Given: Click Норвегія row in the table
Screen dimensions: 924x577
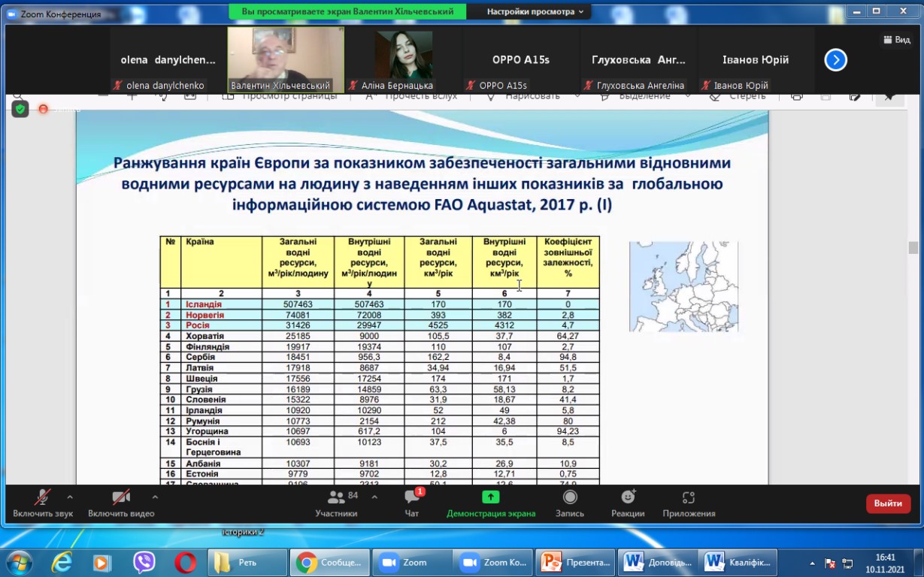Looking at the screenshot, I should [380, 315].
